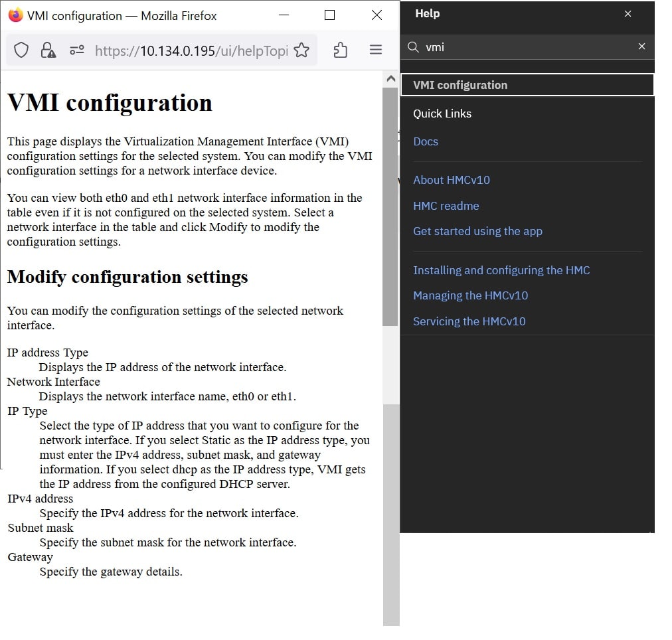Open Installing and configuring the HMC link
This screenshot has width=672, height=640.
click(x=501, y=270)
